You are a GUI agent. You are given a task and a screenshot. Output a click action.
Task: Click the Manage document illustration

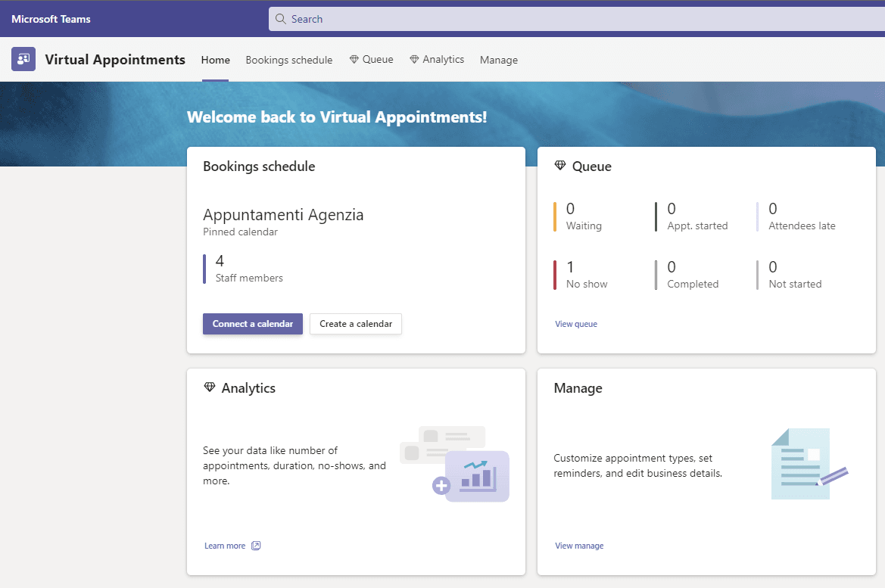pos(809,464)
